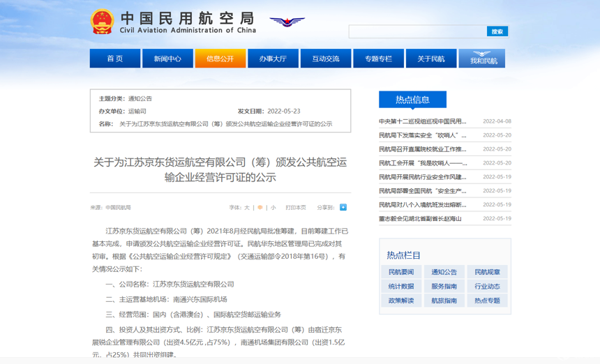Click 通知公告 column button
Viewport: 600px width, 364px height.
(x=444, y=272)
